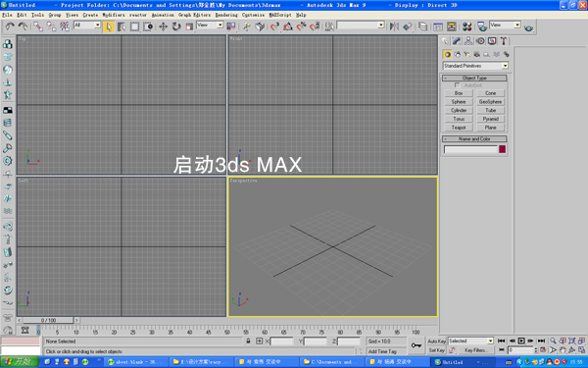
Task: Click the object name input field
Action: [x=470, y=149]
